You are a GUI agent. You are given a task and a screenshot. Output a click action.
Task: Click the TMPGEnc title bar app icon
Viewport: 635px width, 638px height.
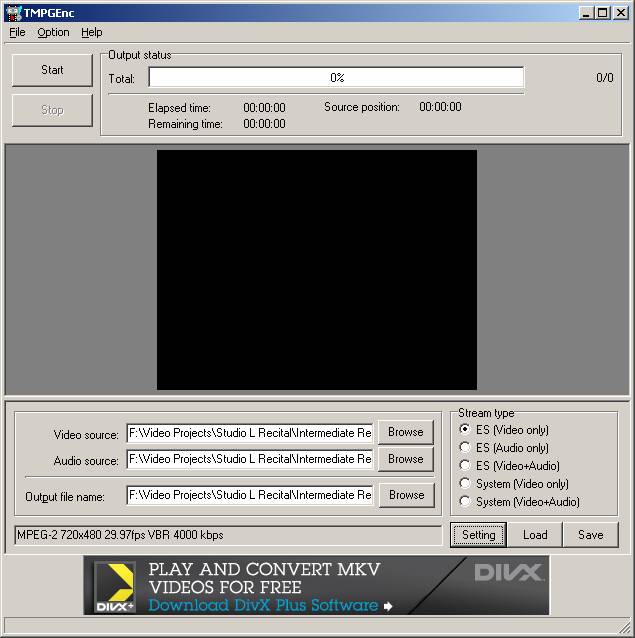(x=13, y=13)
